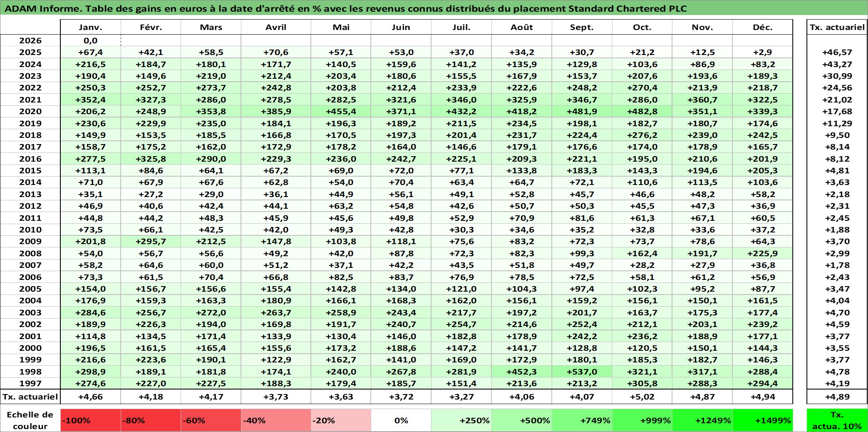Viewport: 868px width, 432px height.
Task: Click the 2009 row label
Action: [30, 241]
